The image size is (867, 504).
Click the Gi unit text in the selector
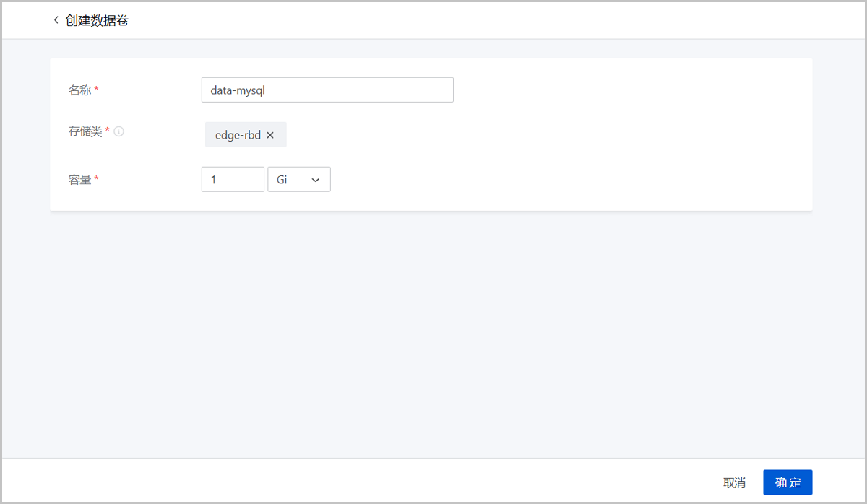[282, 181]
